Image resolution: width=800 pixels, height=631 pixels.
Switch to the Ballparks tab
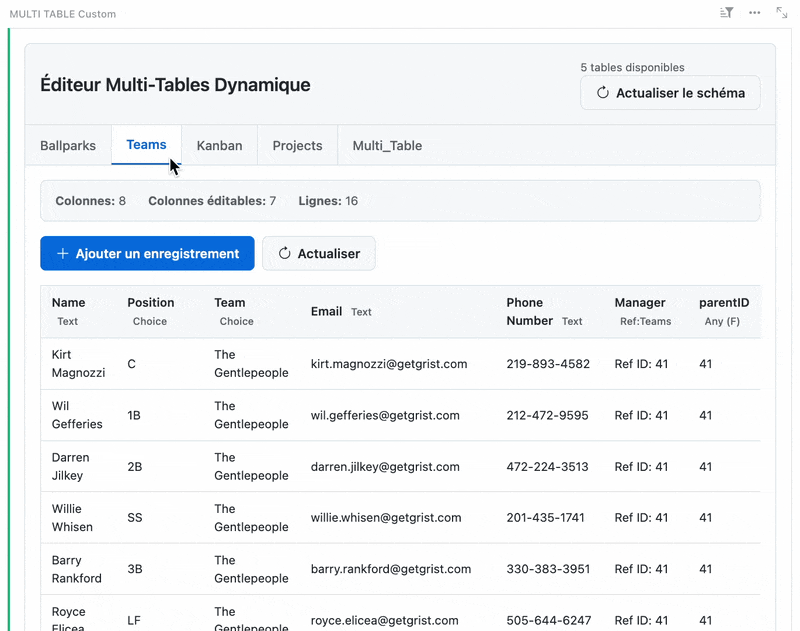(68, 145)
